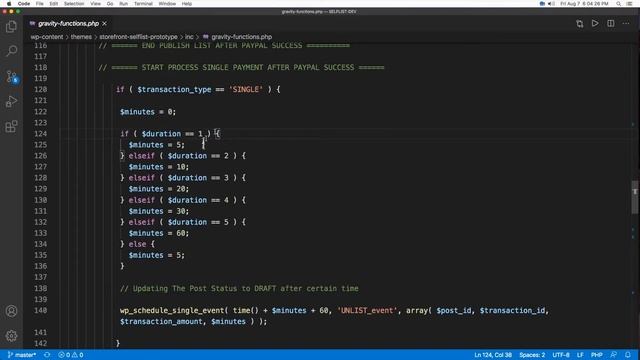Open the File menu

[39, 4]
